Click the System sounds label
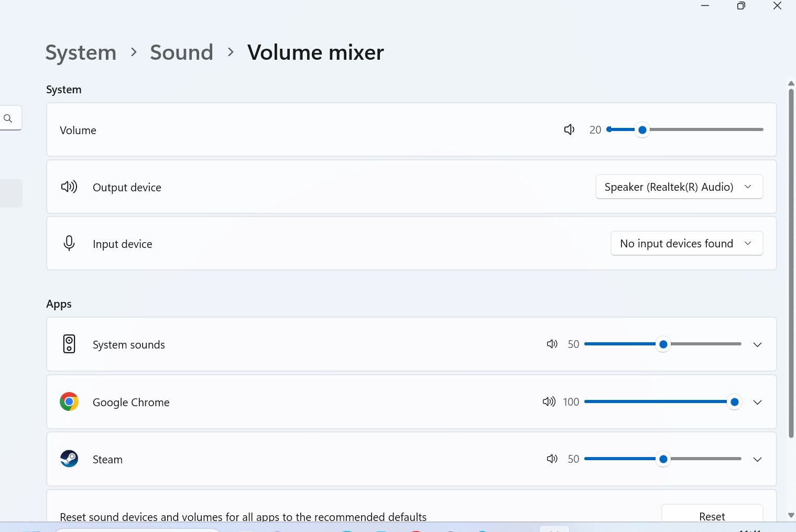Image resolution: width=796 pixels, height=532 pixels. [129, 345]
